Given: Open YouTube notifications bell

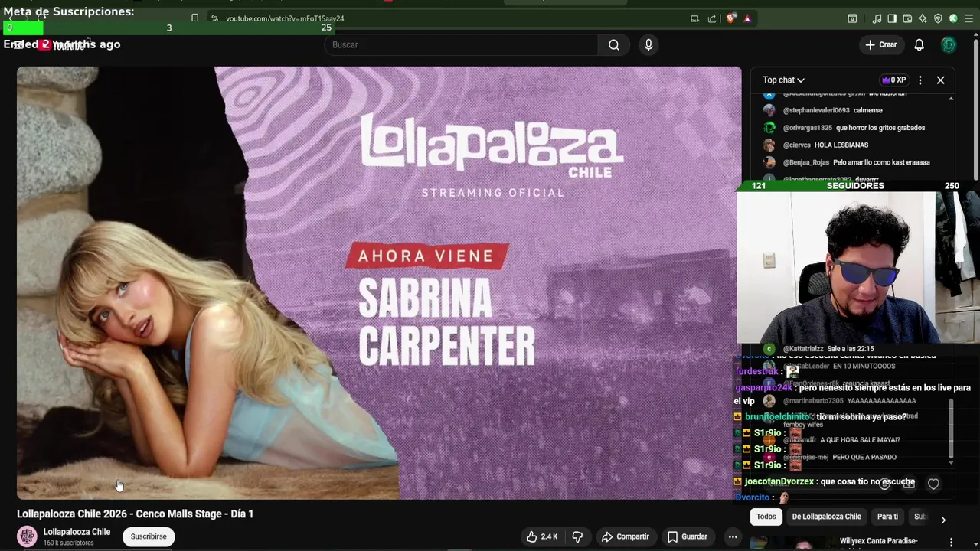Looking at the screenshot, I should pos(920,45).
